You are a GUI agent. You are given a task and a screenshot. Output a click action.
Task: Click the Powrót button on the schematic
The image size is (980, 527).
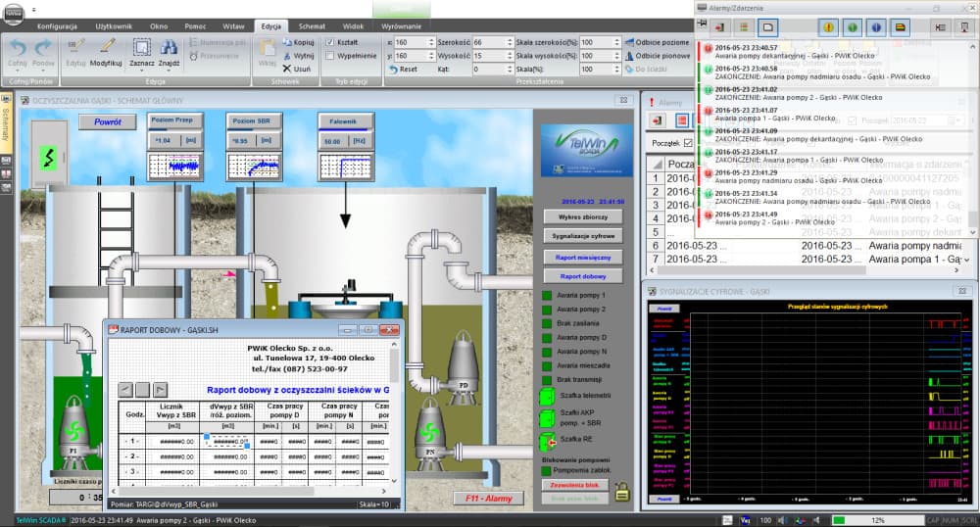point(108,122)
